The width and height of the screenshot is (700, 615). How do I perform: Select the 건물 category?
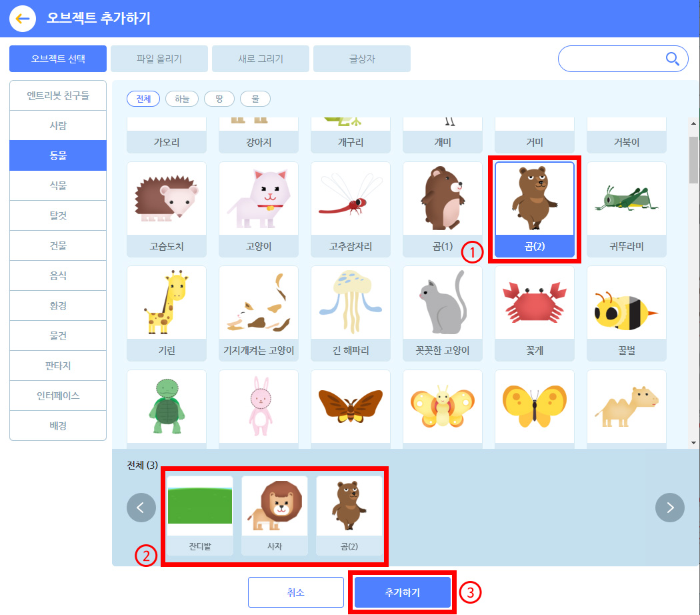click(58, 245)
